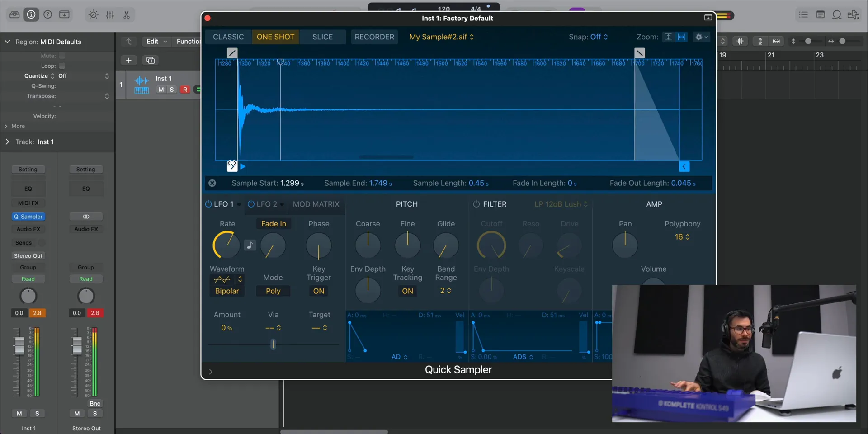The image size is (868, 434).
Task: Toggle the Inspector info icon
Action: 31,14
